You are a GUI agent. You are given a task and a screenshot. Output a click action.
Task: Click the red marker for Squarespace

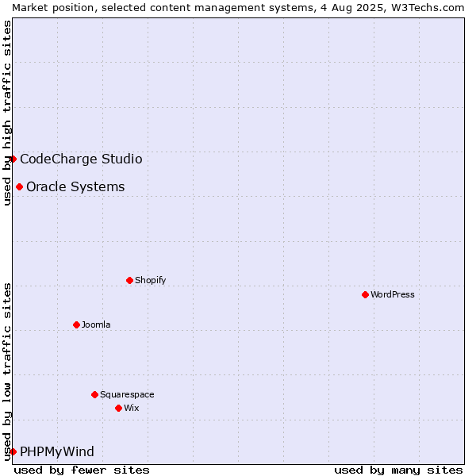click(x=94, y=394)
